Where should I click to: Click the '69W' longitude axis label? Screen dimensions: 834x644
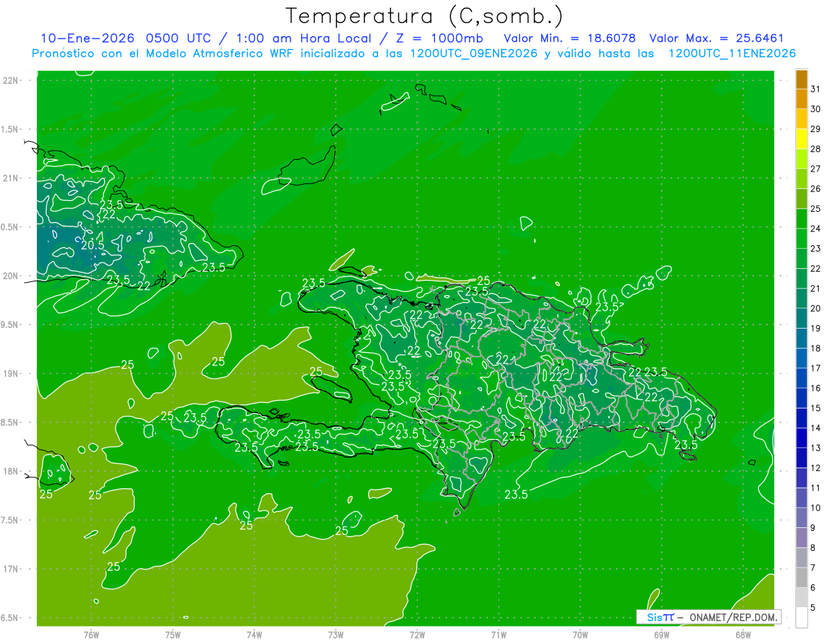coord(662,635)
